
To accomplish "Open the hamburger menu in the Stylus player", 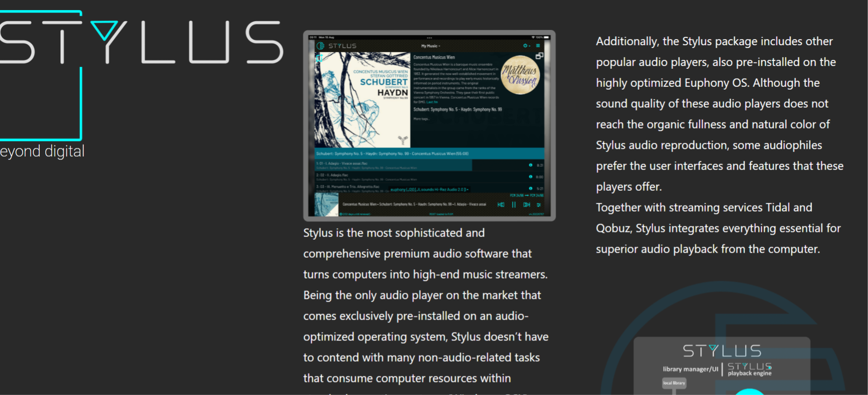I will click(x=538, y=46).
